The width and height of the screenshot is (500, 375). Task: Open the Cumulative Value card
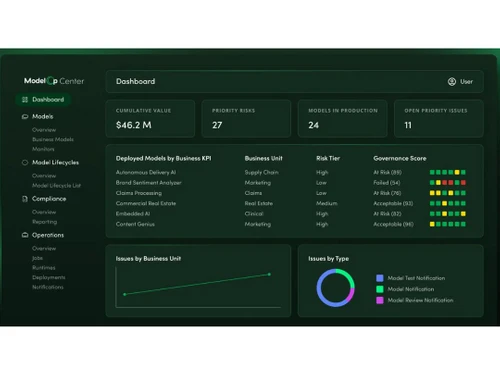pyautogui.click(x=150, y=119)
